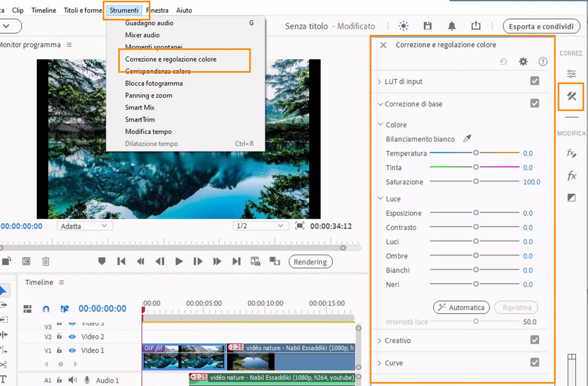Image resolution: width=588 pixels, height=386 pixels.
Task: Open applied effects fx pencil icon
Action: (x=571, y=153)
